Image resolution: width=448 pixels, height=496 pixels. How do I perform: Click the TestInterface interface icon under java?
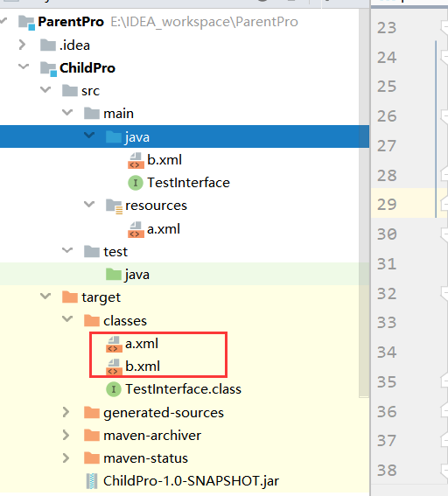(x=136, y=183)
